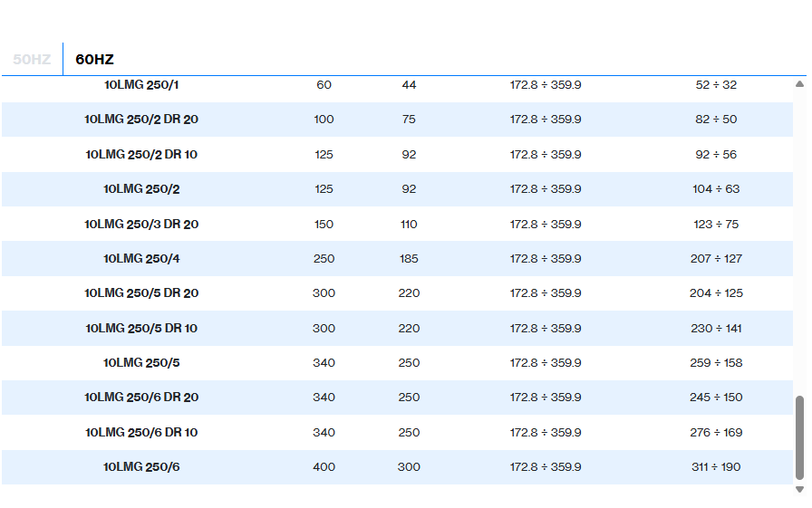Click the 311 ÷ 190 value cell
The height and width of the screenshot is (508, 812).
pos(715,467)
